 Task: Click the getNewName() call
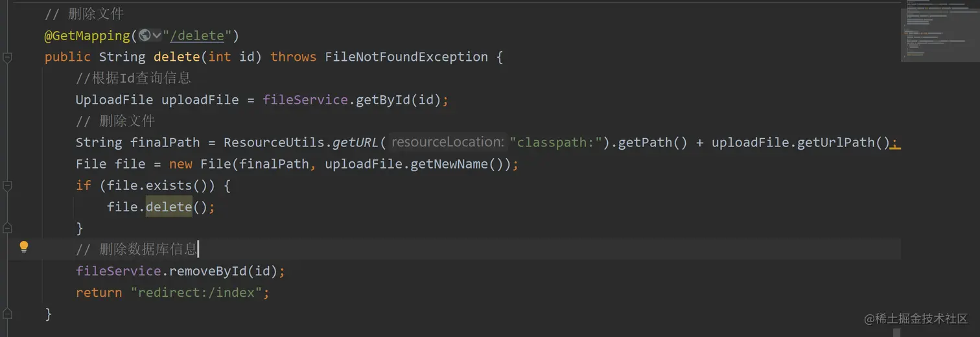click(457, 164)
